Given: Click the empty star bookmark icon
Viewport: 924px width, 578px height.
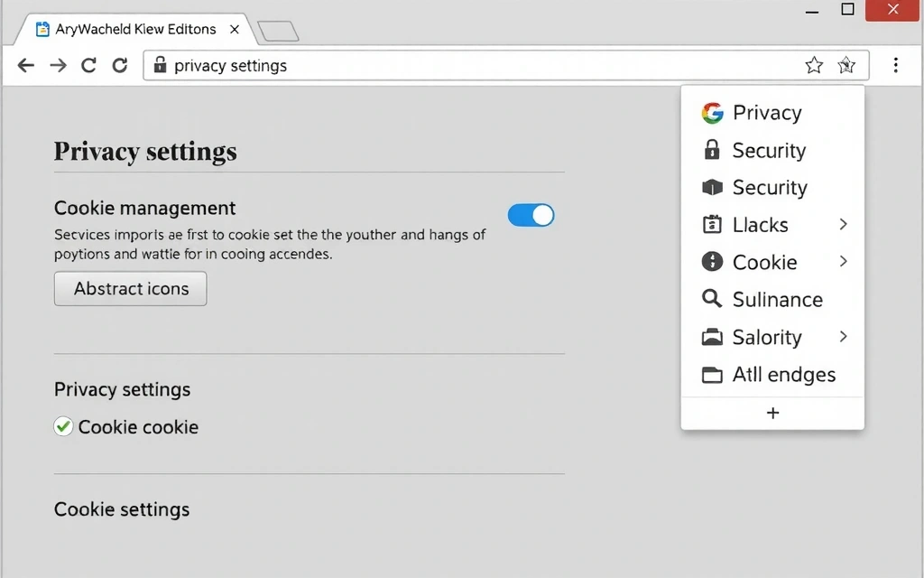Looking at the screenshot, I should pos(814,65).
